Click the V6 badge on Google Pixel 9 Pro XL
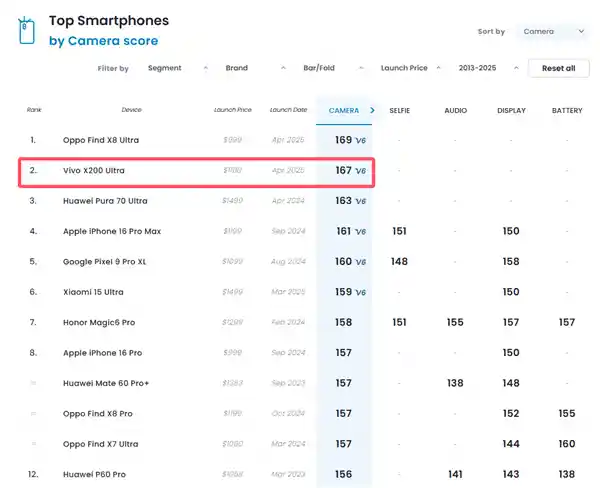This screenshot has width=600, height=488. tap(360, 262)
